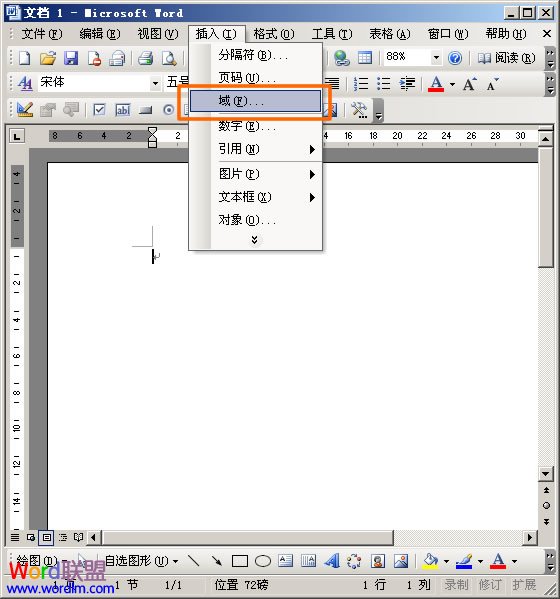560x599 pixels.
Task: Open AutoShapes (自选图形) menu
Action: pos(141,561)
